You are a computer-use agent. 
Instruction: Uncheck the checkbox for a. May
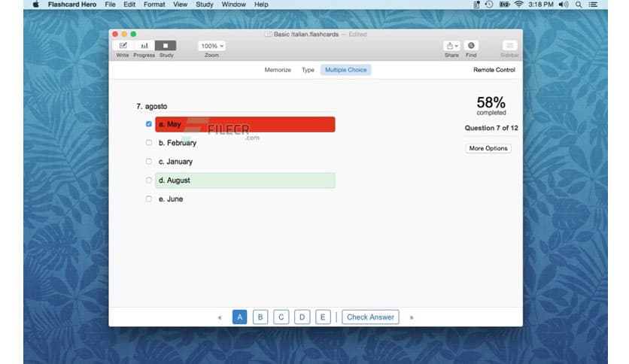coord(149,124)
